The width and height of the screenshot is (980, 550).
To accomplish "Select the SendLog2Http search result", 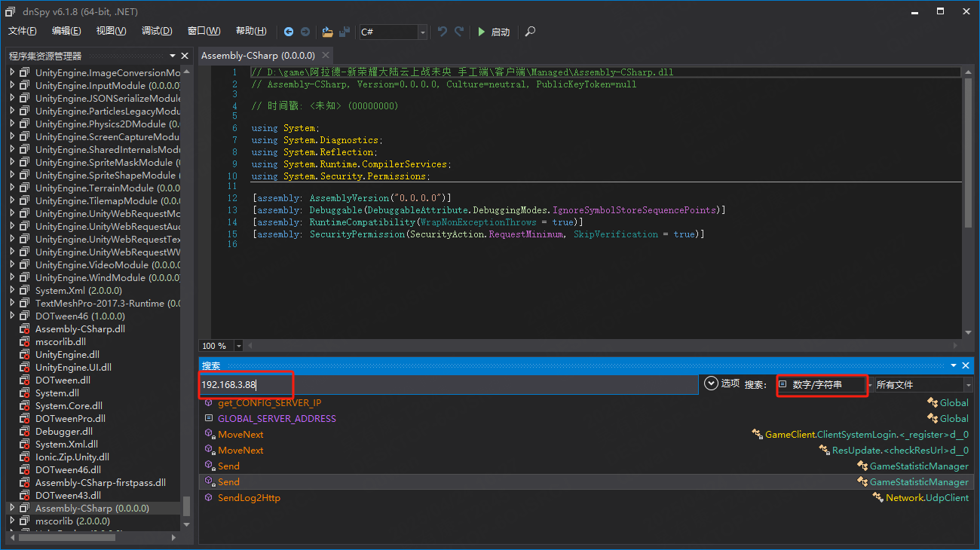I will click(x=249, y=498).
